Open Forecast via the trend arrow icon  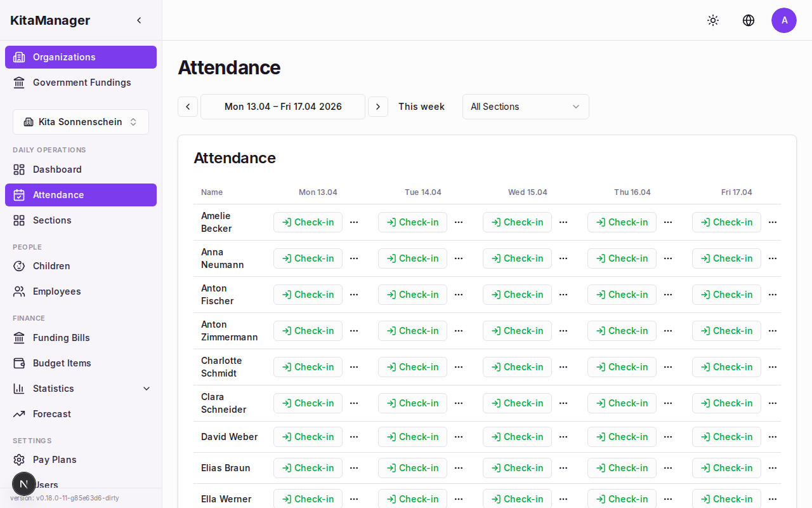point(19,414)
